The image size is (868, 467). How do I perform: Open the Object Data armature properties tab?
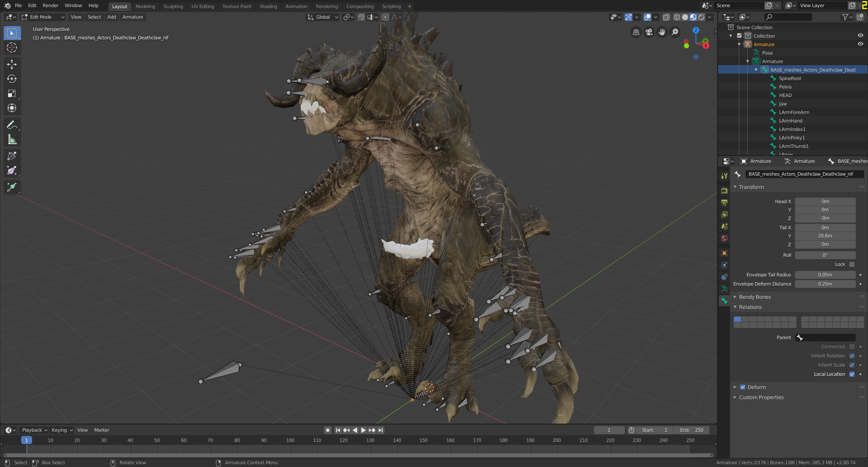tap(724, 289)
